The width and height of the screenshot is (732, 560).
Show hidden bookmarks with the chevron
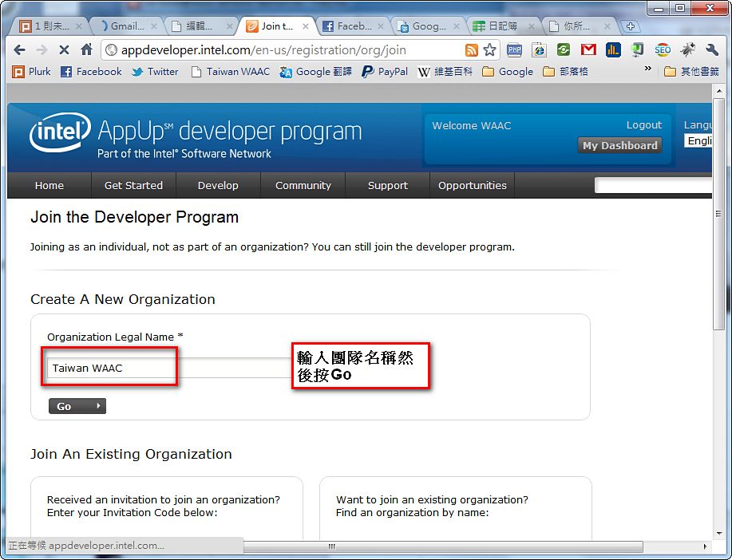coord(648,69)
